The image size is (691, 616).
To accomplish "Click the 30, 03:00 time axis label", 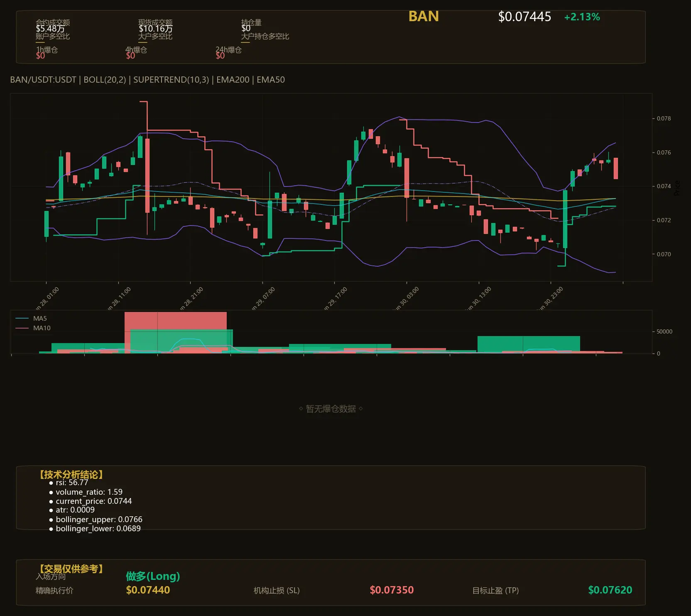I will click(407, 299).
